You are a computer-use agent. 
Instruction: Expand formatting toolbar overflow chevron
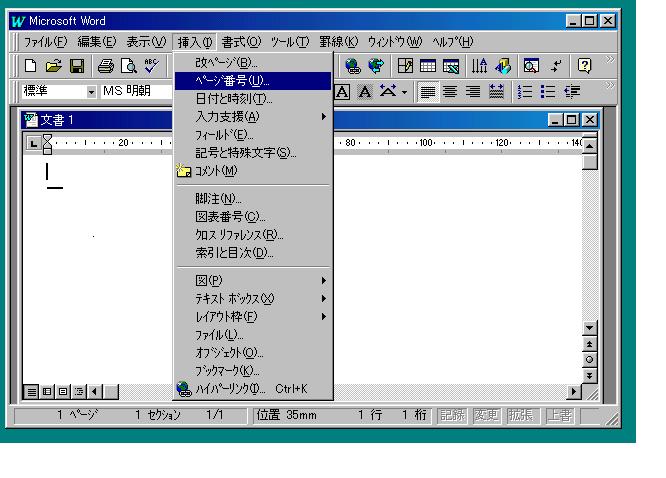(610, 85)
